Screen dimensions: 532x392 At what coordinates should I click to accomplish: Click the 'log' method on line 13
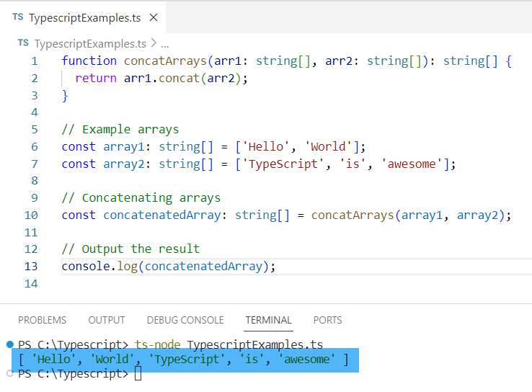(127, 267)
